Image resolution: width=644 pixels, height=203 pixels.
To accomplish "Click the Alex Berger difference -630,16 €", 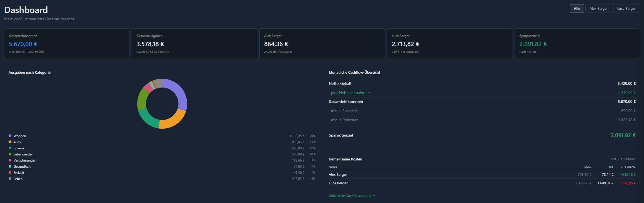I will point(628,175).
